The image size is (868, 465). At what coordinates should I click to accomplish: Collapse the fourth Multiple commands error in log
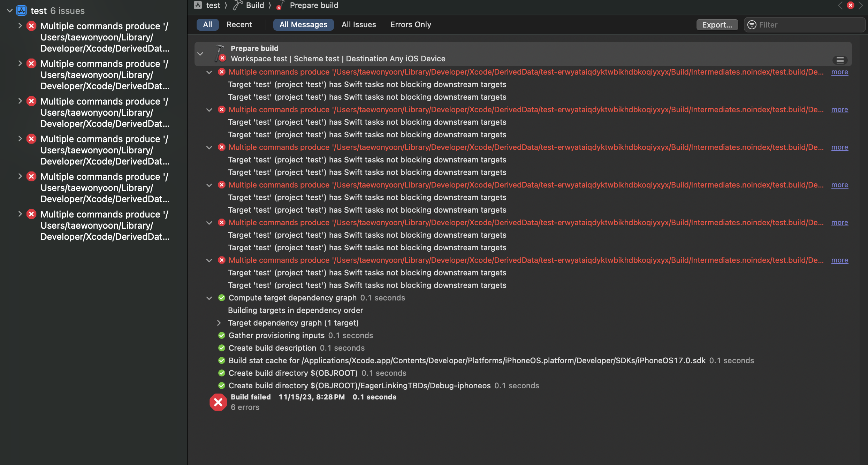209,185
